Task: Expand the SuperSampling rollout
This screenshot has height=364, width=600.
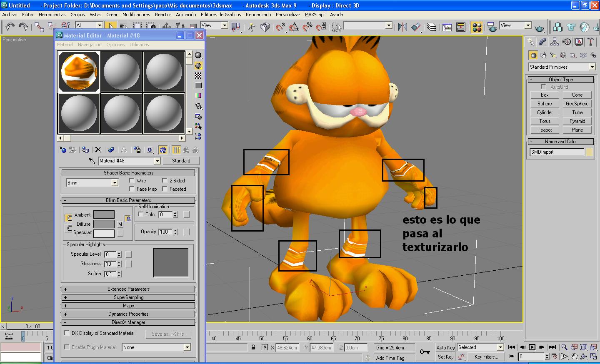Action: [128, 297]
